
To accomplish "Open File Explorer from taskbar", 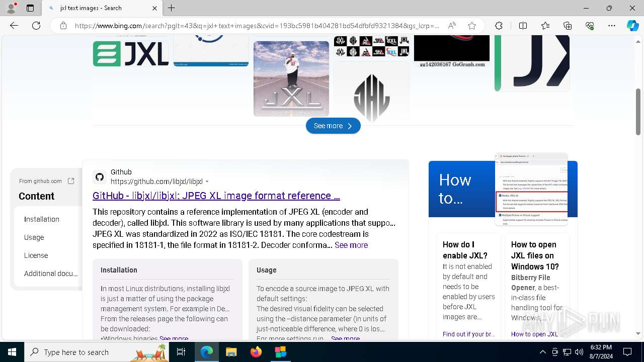I will click(x=231, y=352).
